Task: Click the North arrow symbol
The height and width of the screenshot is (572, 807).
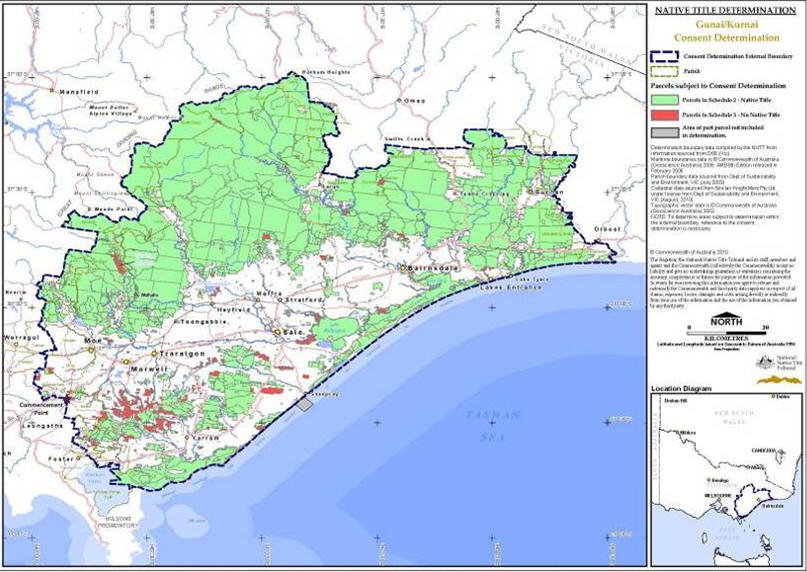Action: (x=726, y=315)
